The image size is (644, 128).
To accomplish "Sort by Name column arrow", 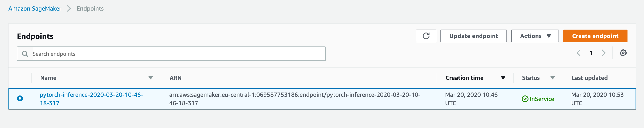I will point(150,78).
